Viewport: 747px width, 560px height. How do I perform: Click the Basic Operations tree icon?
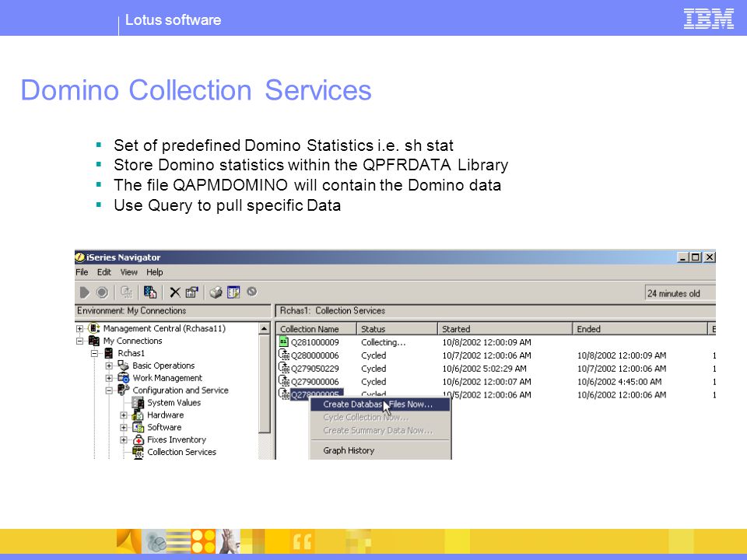pyautogui.click(x=124, y=366)
